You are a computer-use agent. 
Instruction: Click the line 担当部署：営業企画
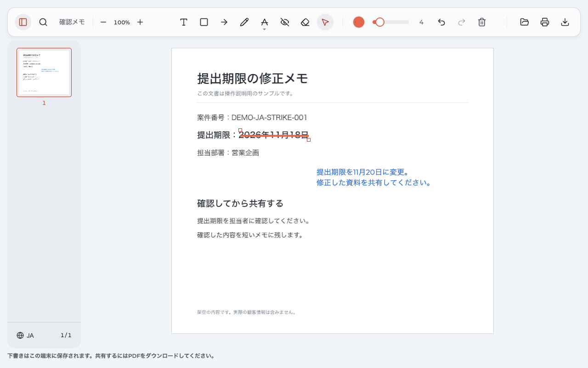[228, 153]
